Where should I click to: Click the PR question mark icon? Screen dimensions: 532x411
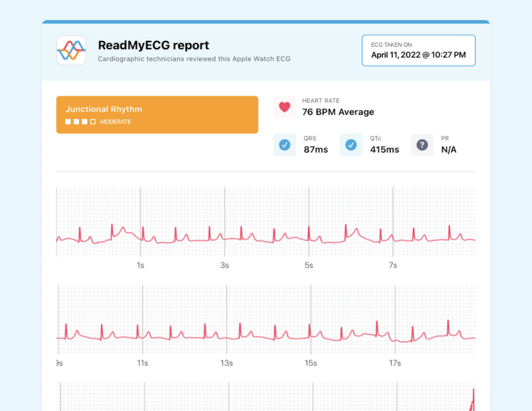click(422, 145)
